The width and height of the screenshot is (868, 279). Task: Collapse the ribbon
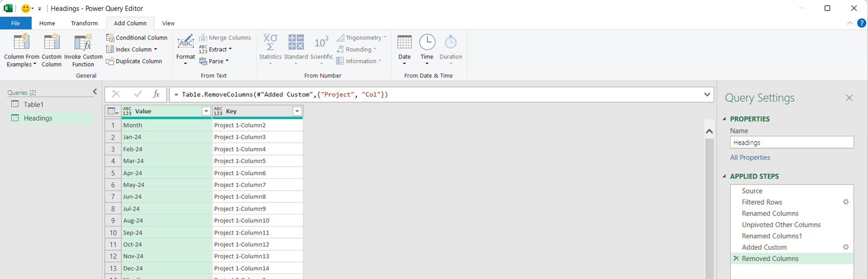click(x=850, y=23)
